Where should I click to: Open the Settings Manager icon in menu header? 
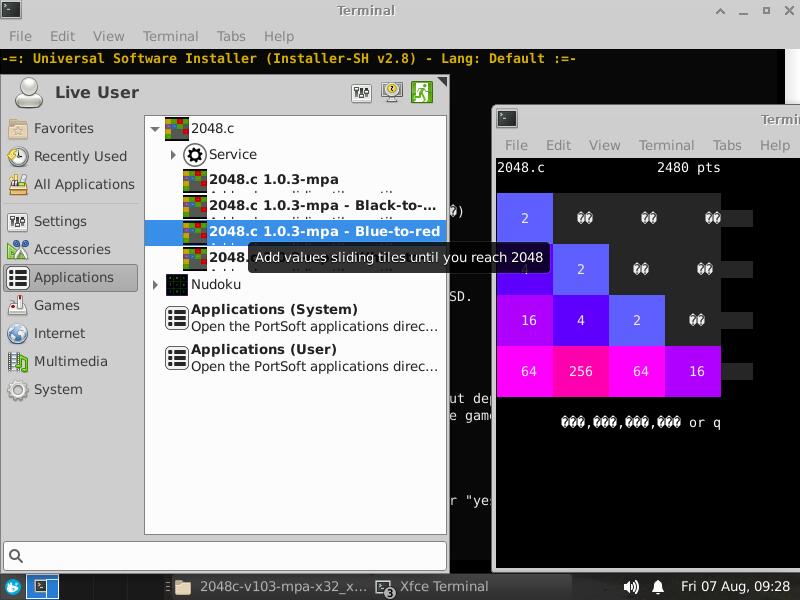(361, 92)
